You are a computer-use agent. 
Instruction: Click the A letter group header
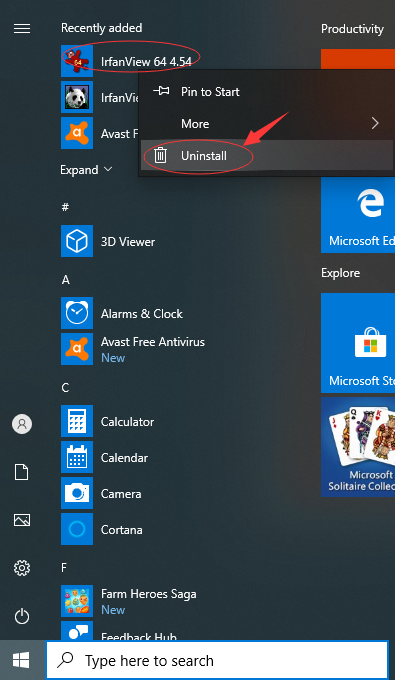(x=65, y=280)
